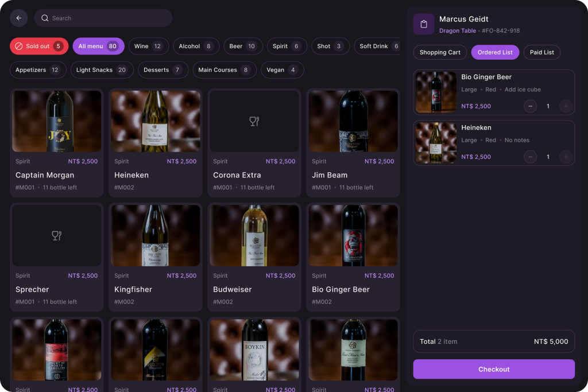Go back using the arrow button
Screen dimensions: 588x392
coord(18,18)
